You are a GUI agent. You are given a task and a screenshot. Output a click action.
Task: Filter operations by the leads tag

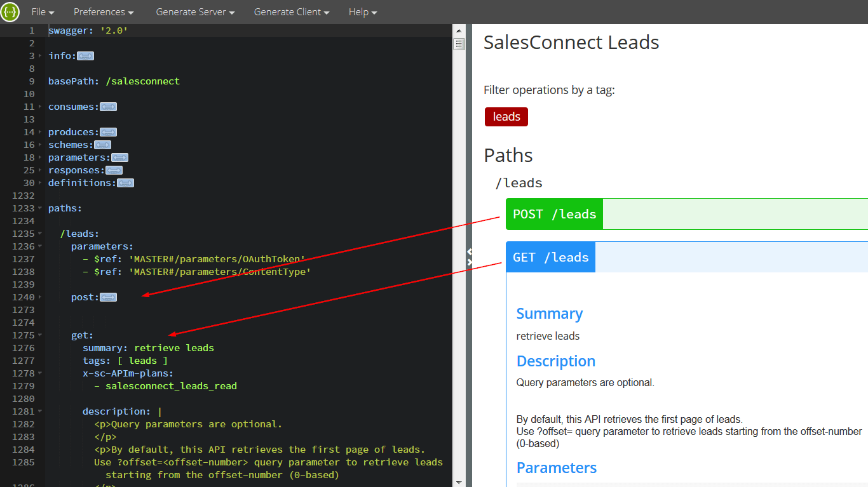[x=506, y=116]
